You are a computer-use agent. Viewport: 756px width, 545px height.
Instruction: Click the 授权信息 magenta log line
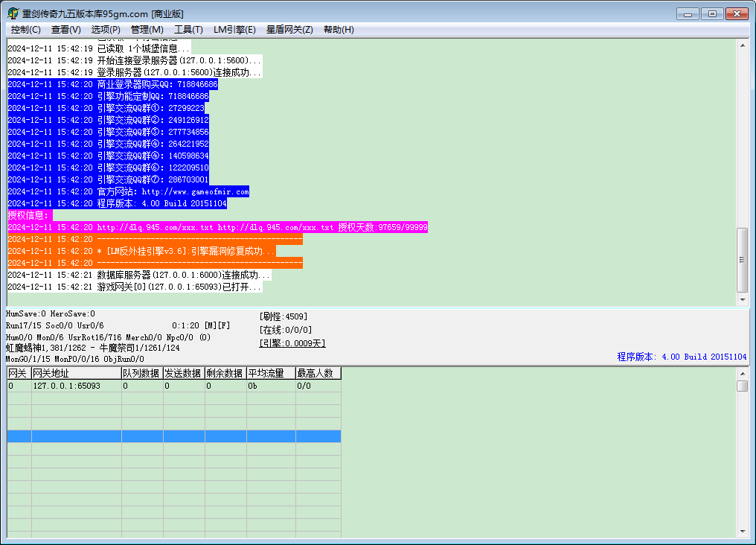30,216
